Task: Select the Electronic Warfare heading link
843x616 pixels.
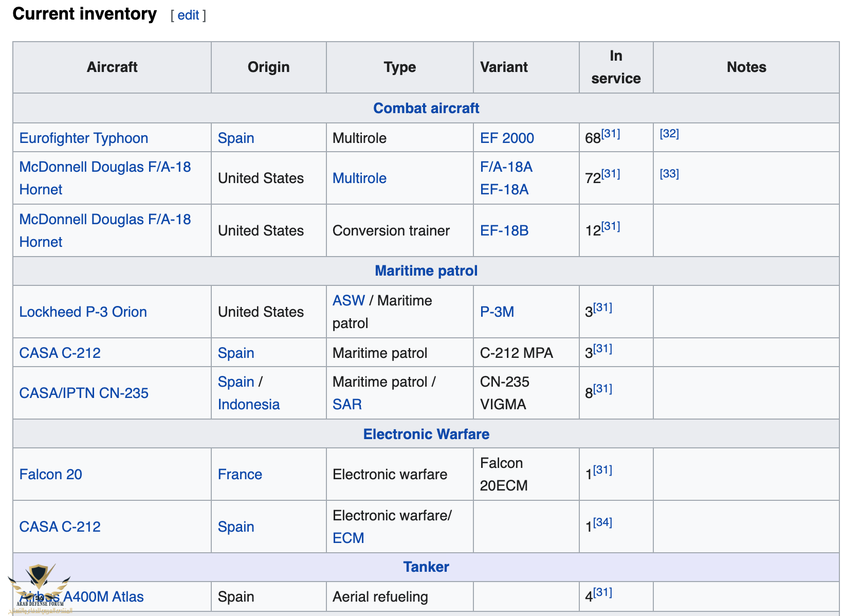Action: (426, 434)
